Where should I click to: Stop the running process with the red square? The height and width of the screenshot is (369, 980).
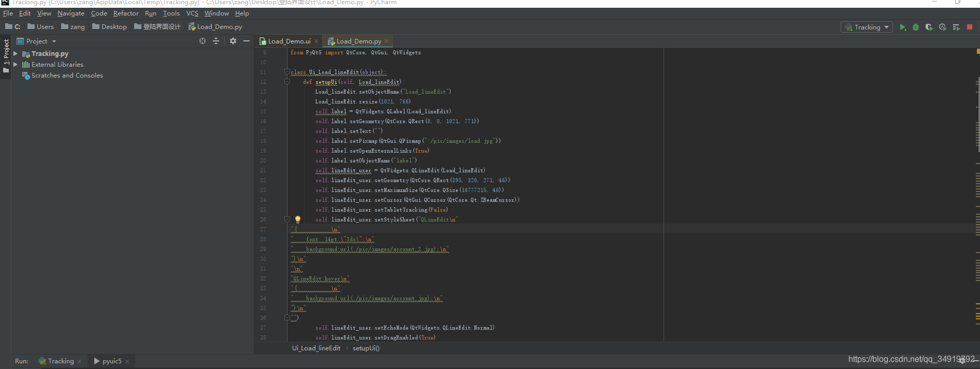click(970, 27)
